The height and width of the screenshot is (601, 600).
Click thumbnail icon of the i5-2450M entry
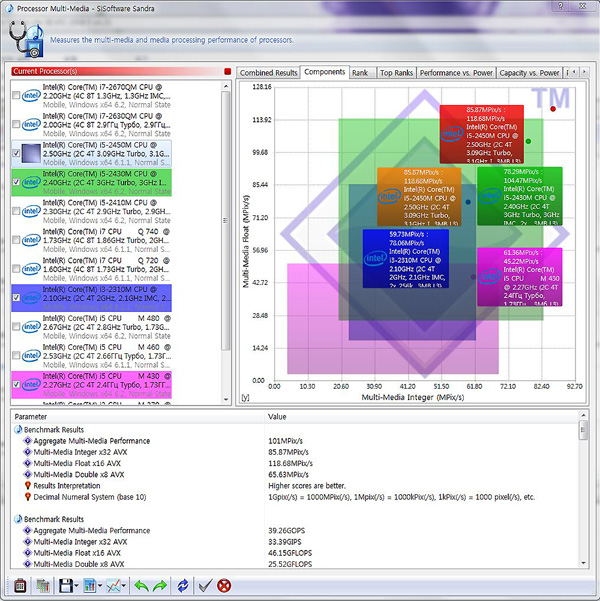(x=31, y=153)
